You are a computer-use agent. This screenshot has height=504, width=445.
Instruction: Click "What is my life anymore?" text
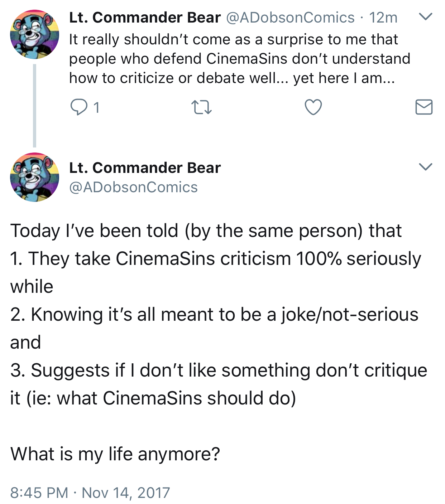point(115,454)
